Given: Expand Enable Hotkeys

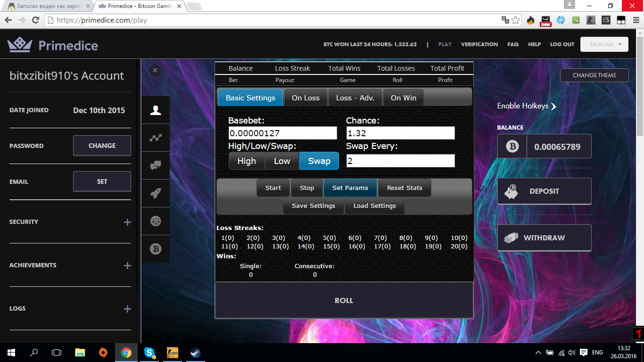Looking at the screenshot, I should click(527, 106).
